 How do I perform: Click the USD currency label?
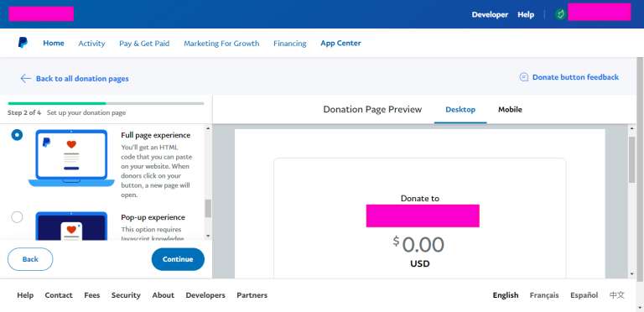pos(420,264)
